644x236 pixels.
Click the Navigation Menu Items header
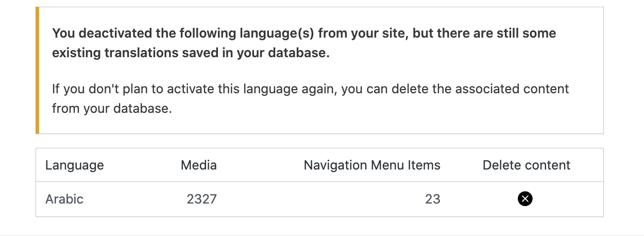(372, 165)
